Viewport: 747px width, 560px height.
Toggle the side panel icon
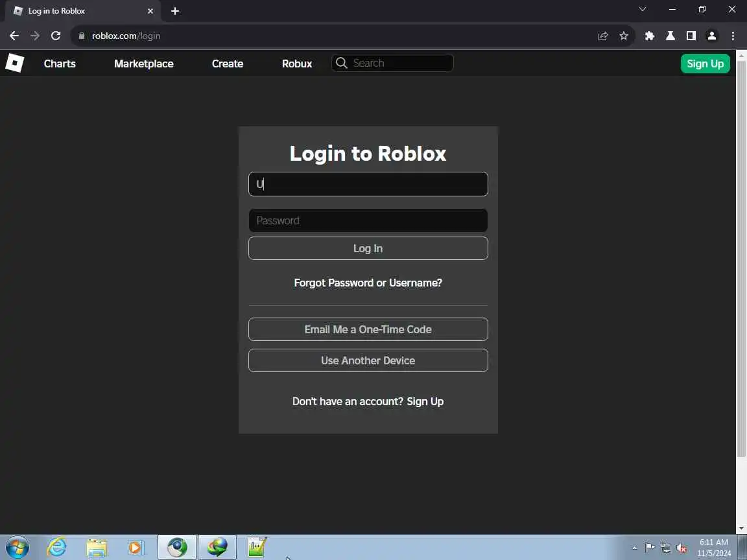pyautogui.click(x=691, y=36)
